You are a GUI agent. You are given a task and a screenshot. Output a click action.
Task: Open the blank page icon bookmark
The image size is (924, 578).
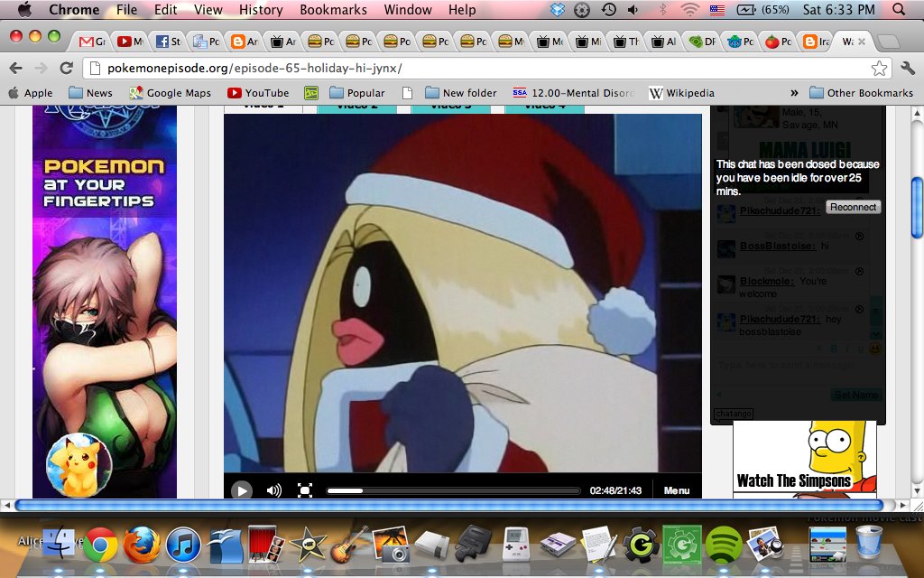[407, 93]
